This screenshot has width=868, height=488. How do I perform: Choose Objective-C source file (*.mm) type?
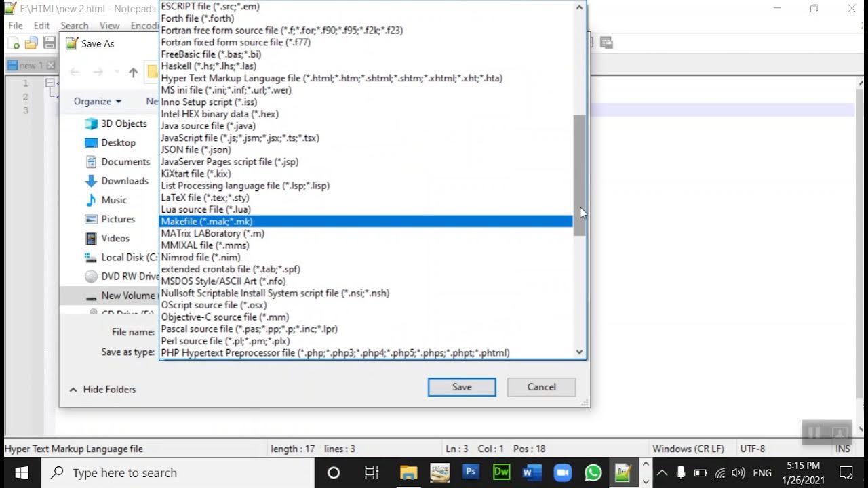tap(366, 317)
